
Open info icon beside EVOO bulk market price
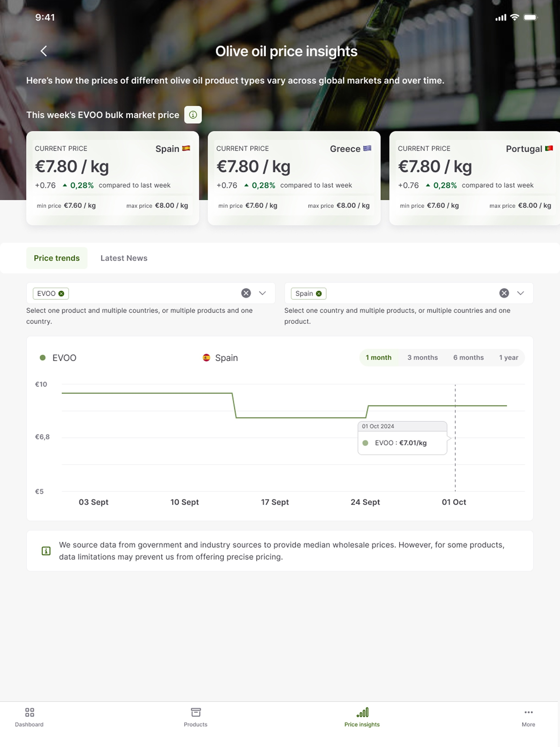click(193, 115)
